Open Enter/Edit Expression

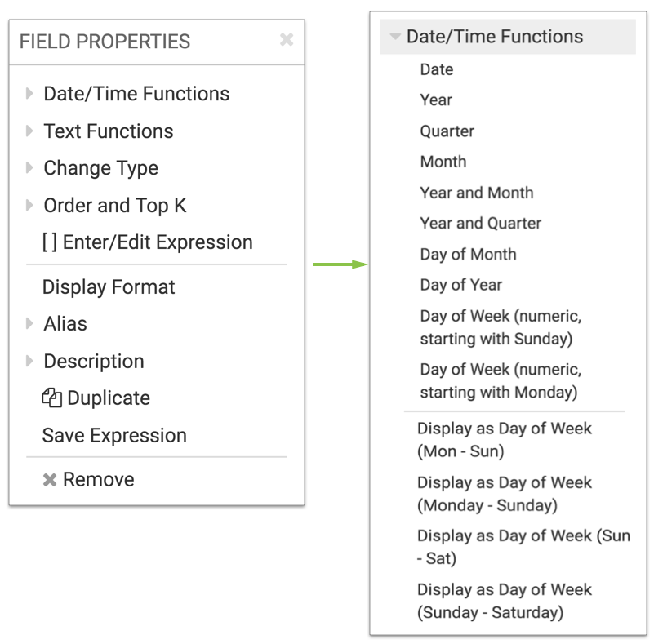tap(147, 242)
